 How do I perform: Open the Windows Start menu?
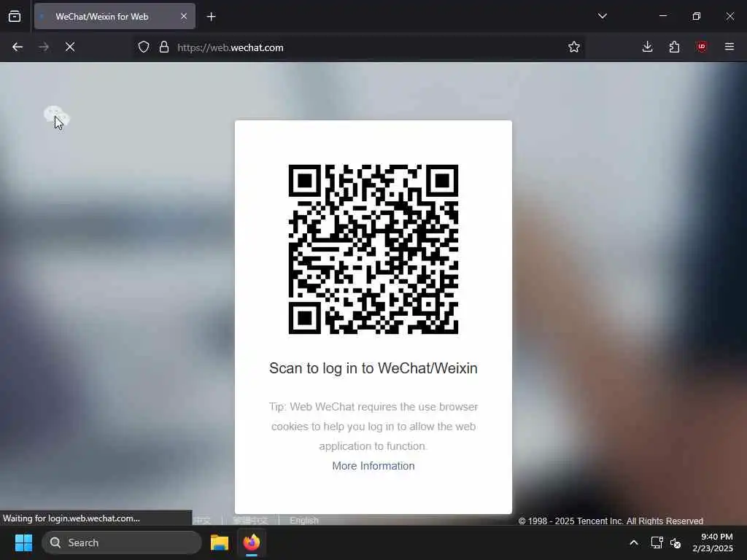(x=23, y=542)
